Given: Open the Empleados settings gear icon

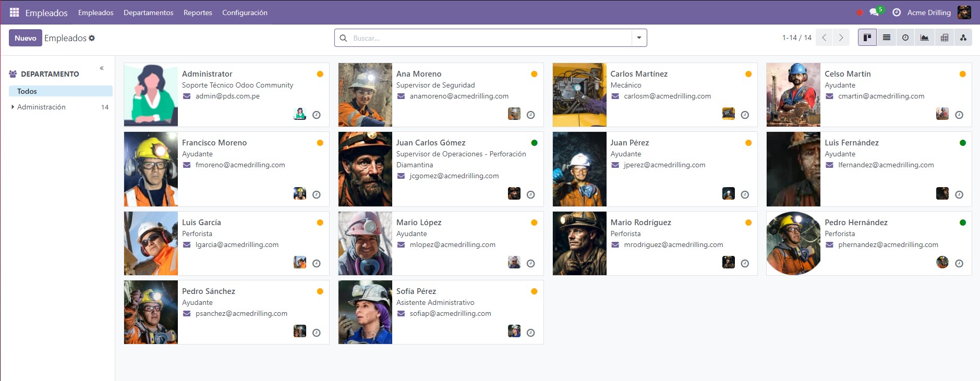Looking at the screenshot, I should tap(92, 38).
